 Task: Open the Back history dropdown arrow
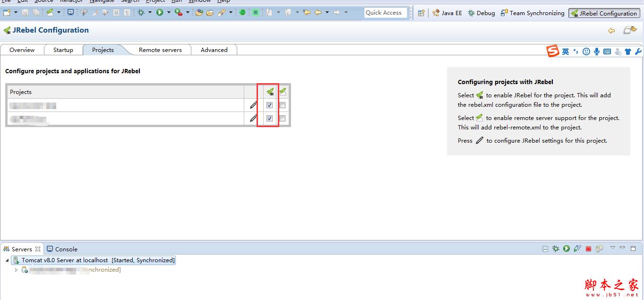click(327, 13)
